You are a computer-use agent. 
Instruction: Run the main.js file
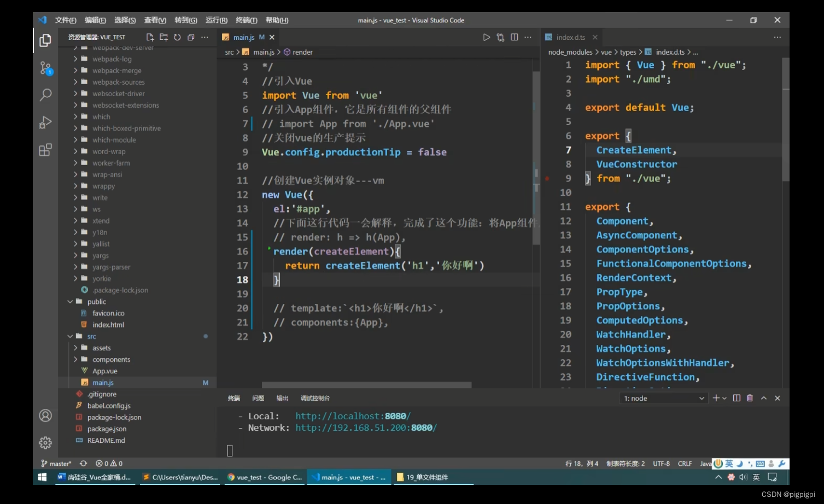click(487, 37)
